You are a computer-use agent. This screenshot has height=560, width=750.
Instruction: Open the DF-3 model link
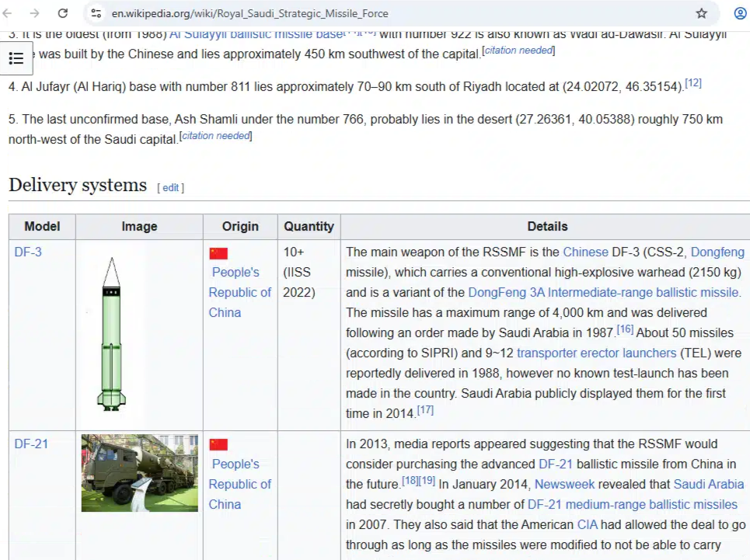point(28,252)
